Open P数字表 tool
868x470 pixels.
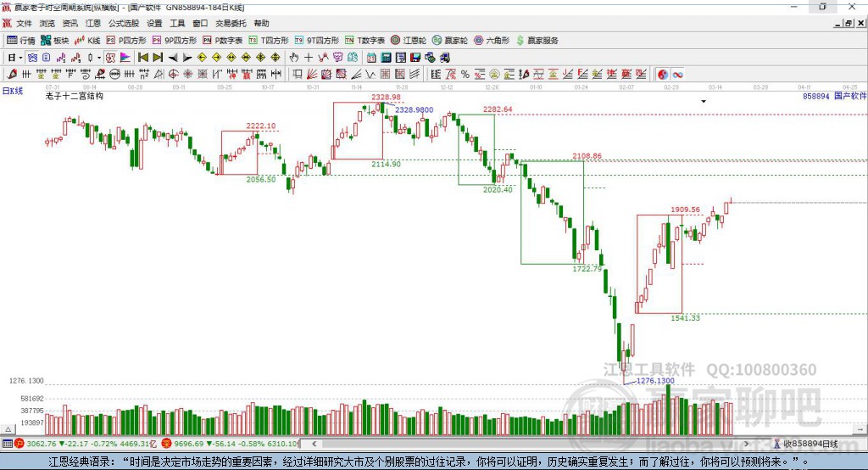tap(223, 41)
